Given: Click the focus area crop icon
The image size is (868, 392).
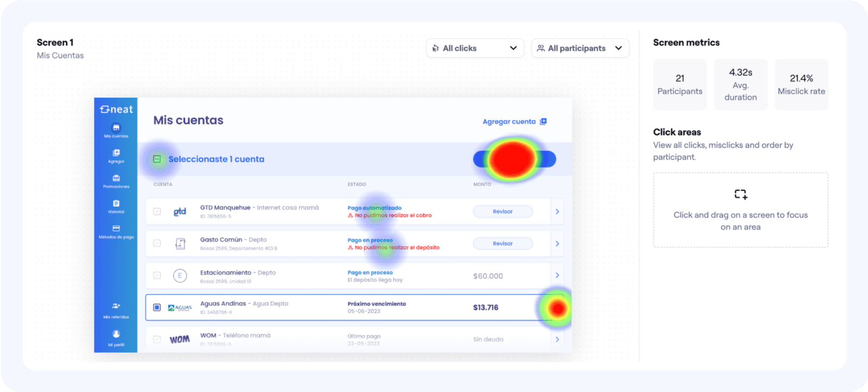Looking at the screenshot, I should [740, 194].
